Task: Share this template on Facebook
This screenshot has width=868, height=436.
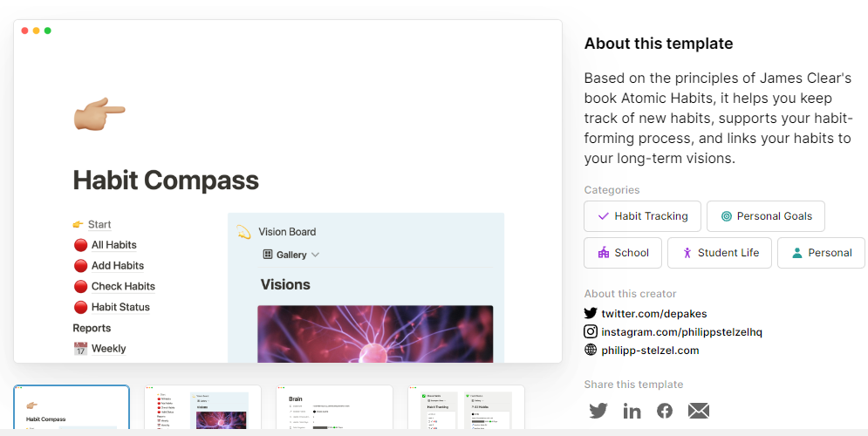Action: [665, 411]
